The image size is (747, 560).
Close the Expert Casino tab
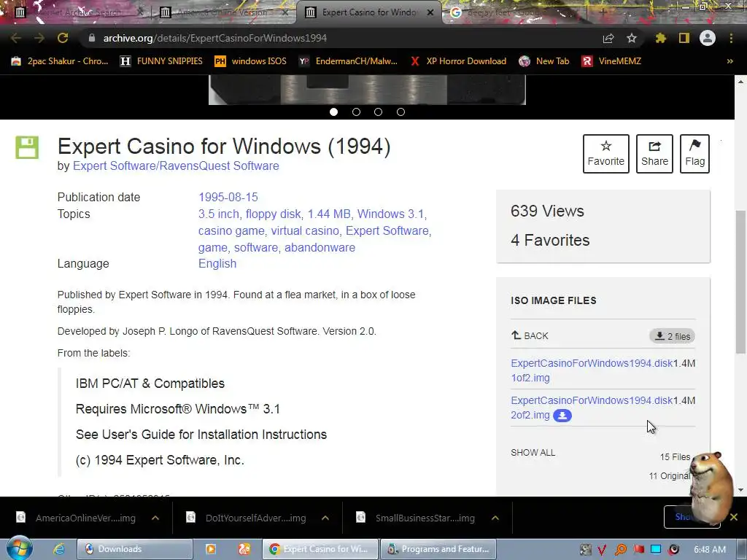[430, 12]
